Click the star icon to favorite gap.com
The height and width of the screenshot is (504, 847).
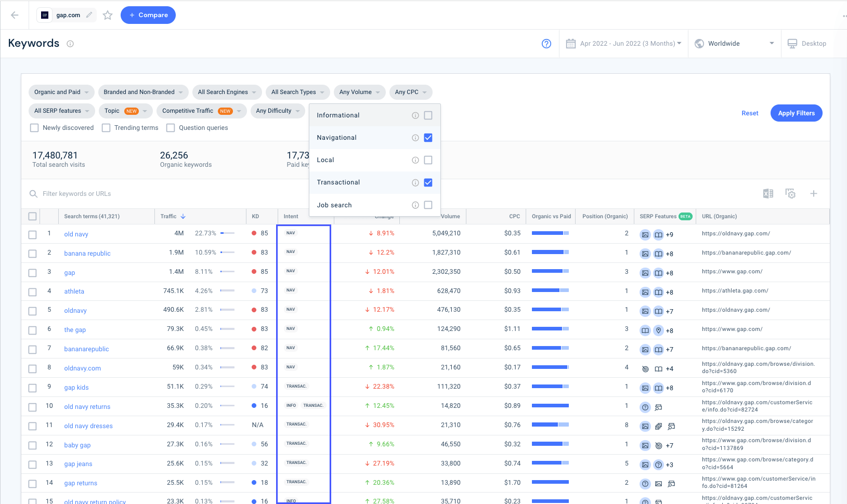pyautogui.click(x=108, y=15)
